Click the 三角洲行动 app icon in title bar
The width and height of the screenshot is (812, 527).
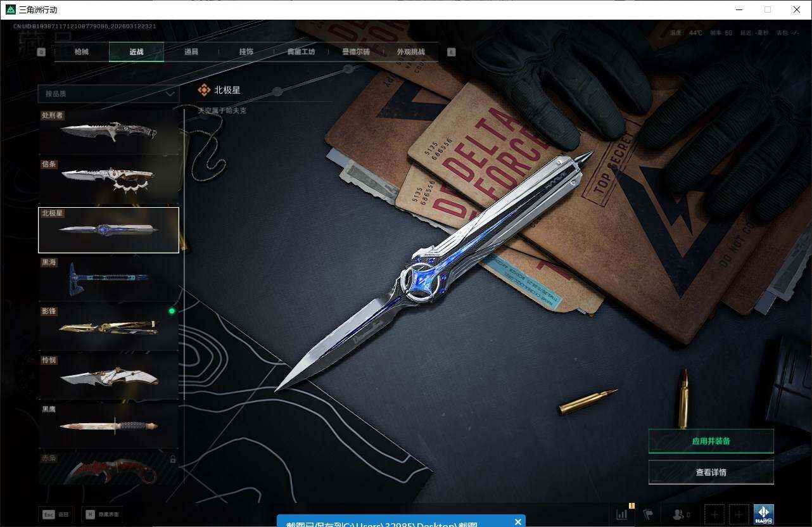click(x=11, y=10)
